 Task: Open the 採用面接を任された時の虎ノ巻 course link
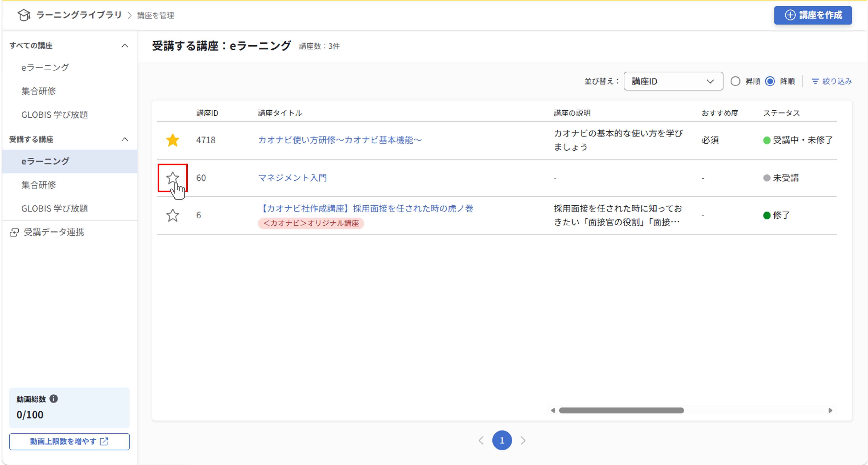(366, 208)
